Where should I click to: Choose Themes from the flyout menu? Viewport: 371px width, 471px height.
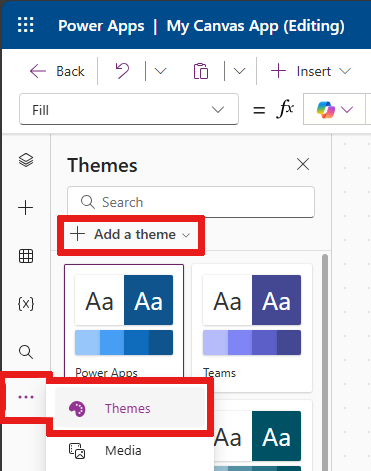[130, 407]
